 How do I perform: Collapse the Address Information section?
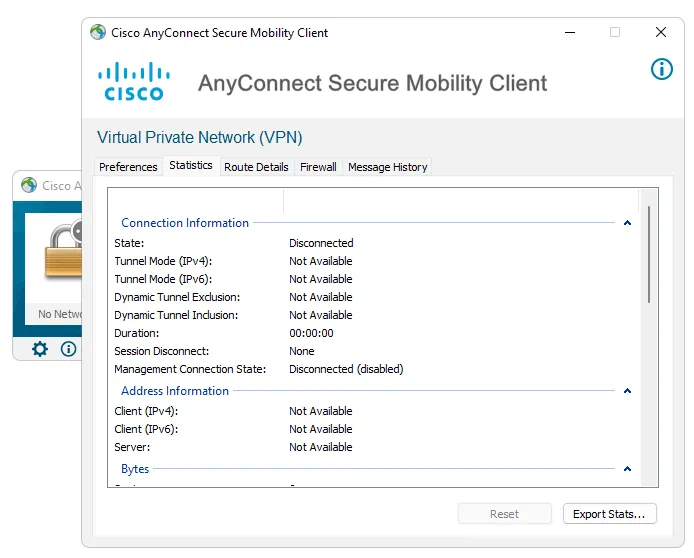pyautogui.click(x=627, y=391)
